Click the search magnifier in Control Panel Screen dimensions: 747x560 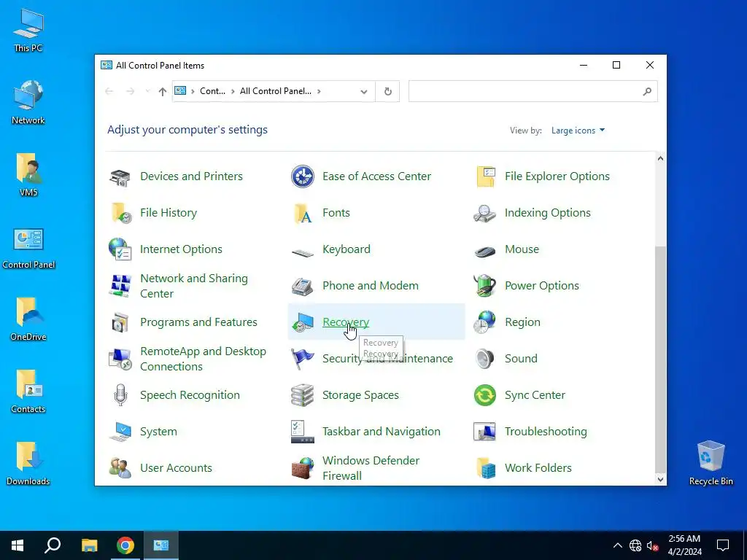pyautogui.click(x=646, y=91)
